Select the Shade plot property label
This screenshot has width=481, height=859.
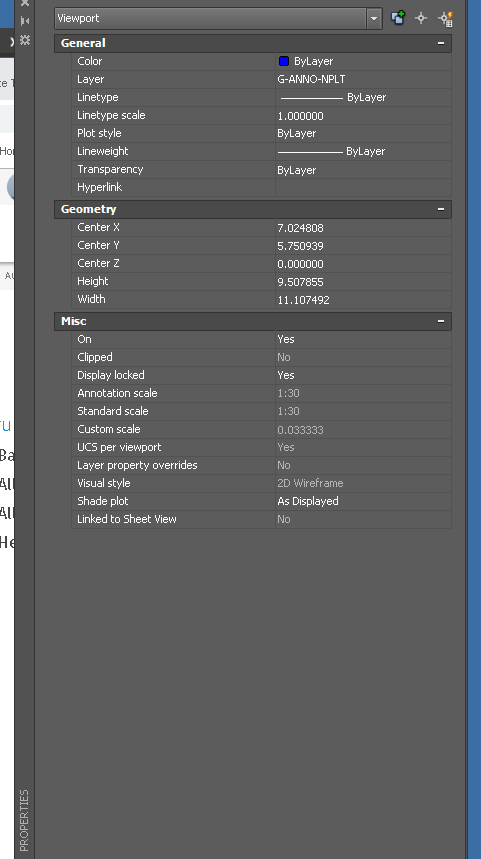(x=102, y=501)
